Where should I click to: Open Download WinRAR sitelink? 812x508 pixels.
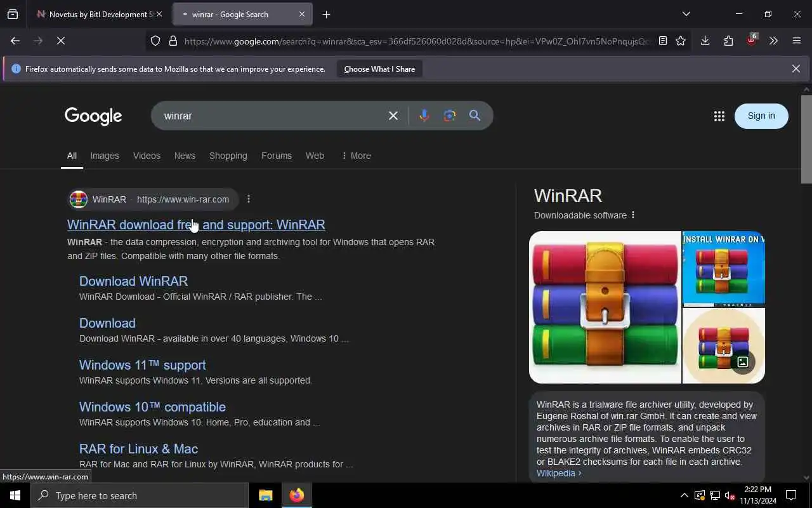click(x=133, y=281)
